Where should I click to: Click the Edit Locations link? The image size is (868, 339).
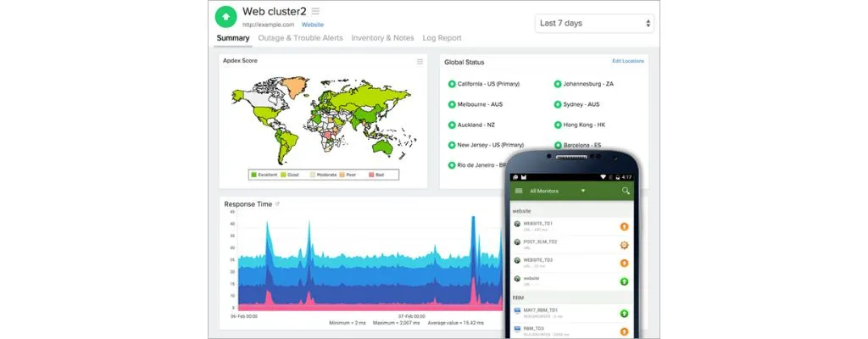coord(627,61)
